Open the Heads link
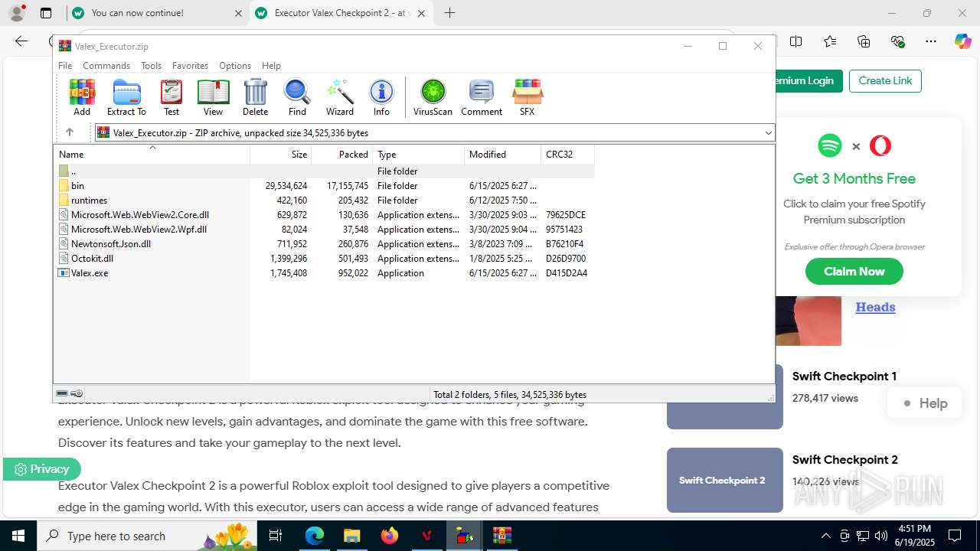 875,307
